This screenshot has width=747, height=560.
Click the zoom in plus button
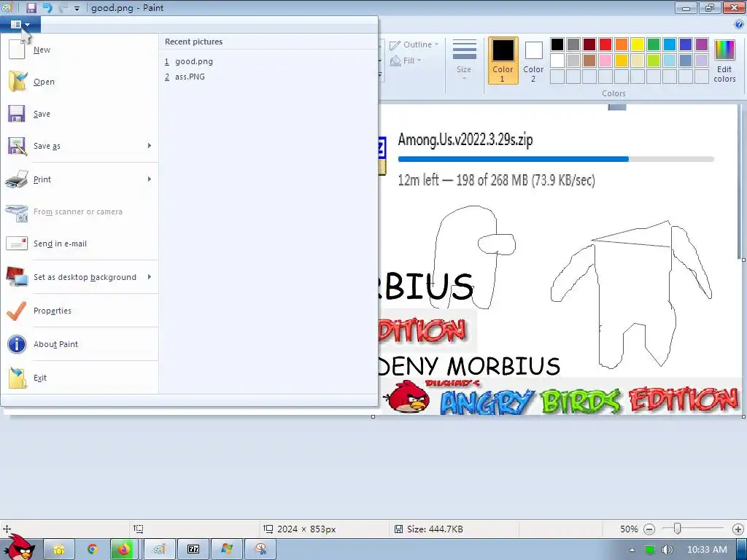pyautogui.click(x=738, y=529)
